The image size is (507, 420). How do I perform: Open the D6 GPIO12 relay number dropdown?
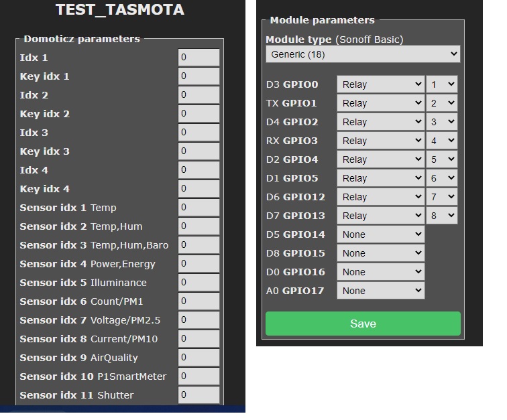coord(442,197)
